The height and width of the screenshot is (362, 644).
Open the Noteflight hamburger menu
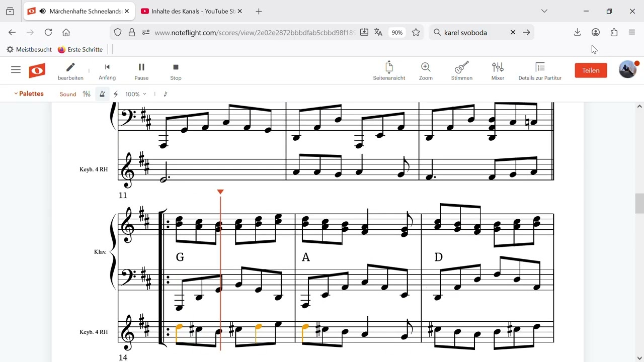[16, 70]
